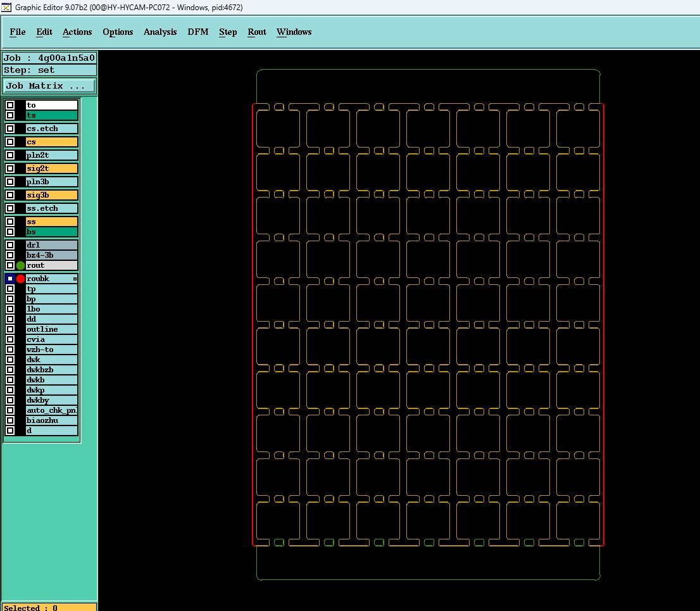This screenshot has width=700, height=611.
Task: Click the green outer frame's top edge
Action: [428, 70]
